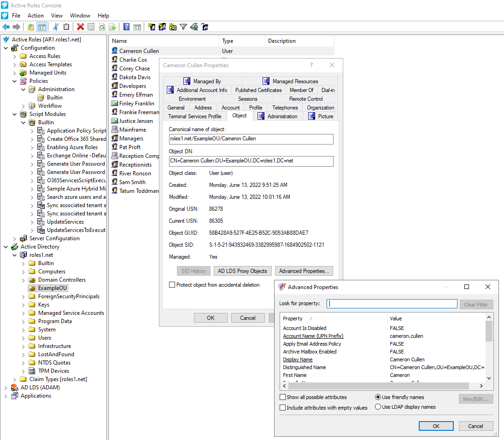504x440 pixels.
Task: Click the Paste clipboard toolbar icon
Action: click(66, 27)
